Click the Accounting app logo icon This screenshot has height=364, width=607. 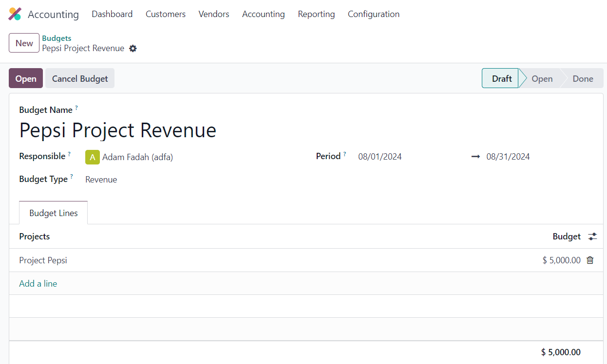click(15, 14)
